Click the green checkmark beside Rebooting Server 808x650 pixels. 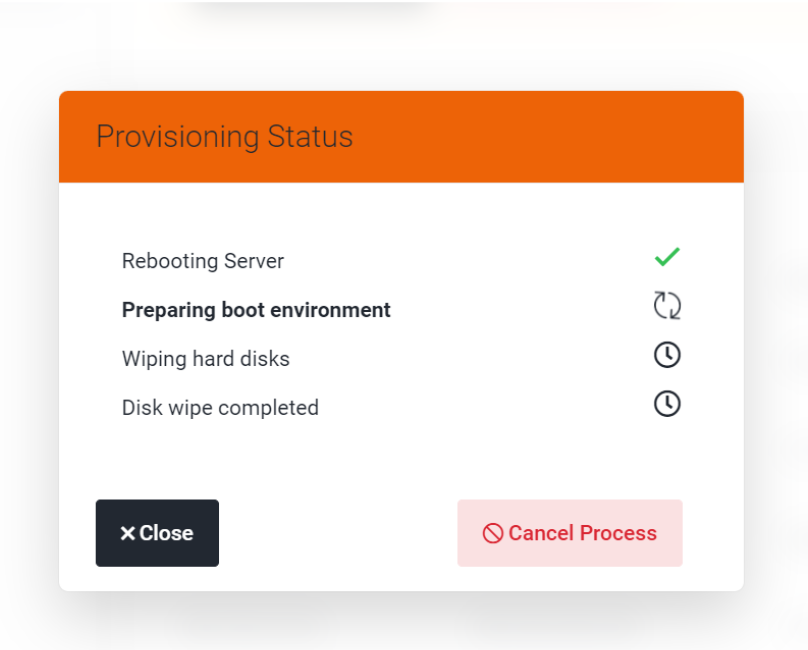click(667, 257)
